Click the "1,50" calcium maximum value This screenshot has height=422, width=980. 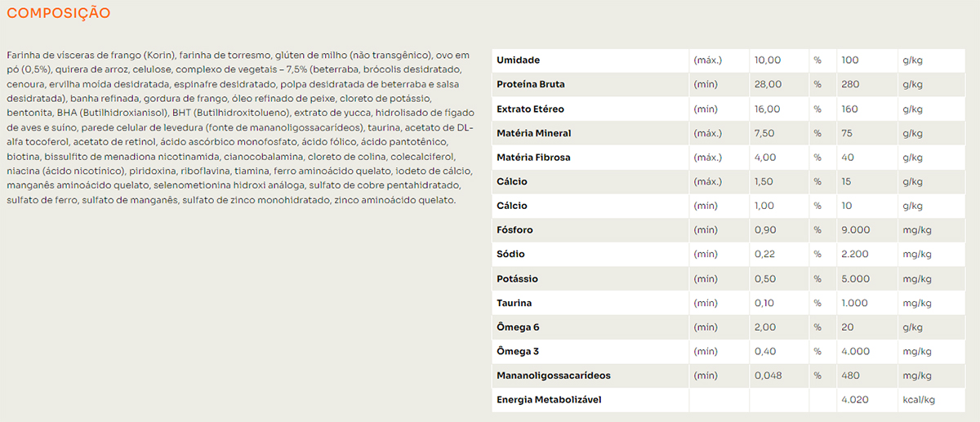(x=764, y=182)
